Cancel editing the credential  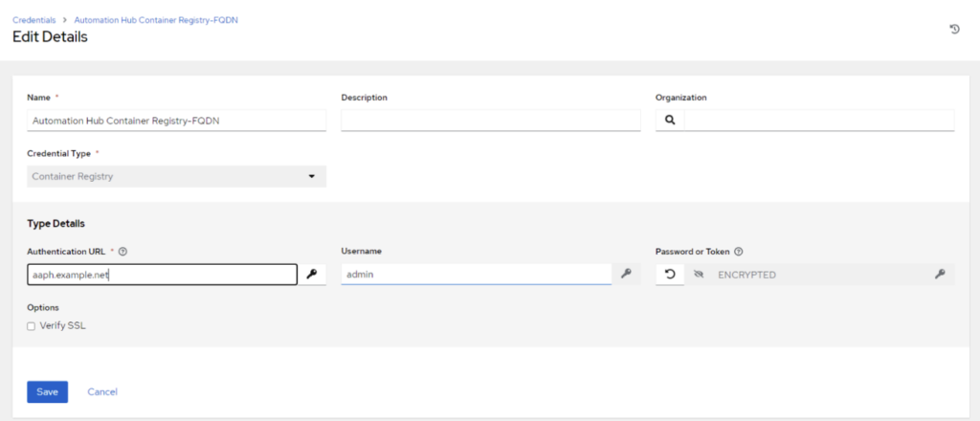click(x=102, y=391)
